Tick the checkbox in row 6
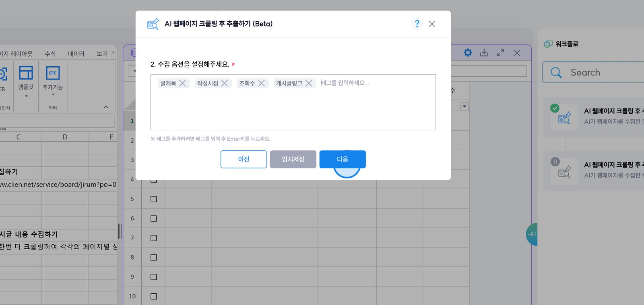The width and height of the screenshot is (644, 305). tap(154, 219)
